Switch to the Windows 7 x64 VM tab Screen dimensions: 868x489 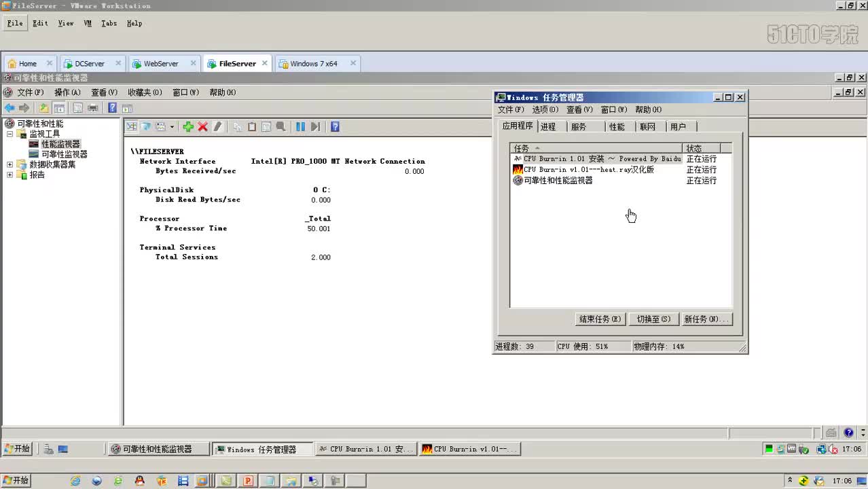(317, 64)
